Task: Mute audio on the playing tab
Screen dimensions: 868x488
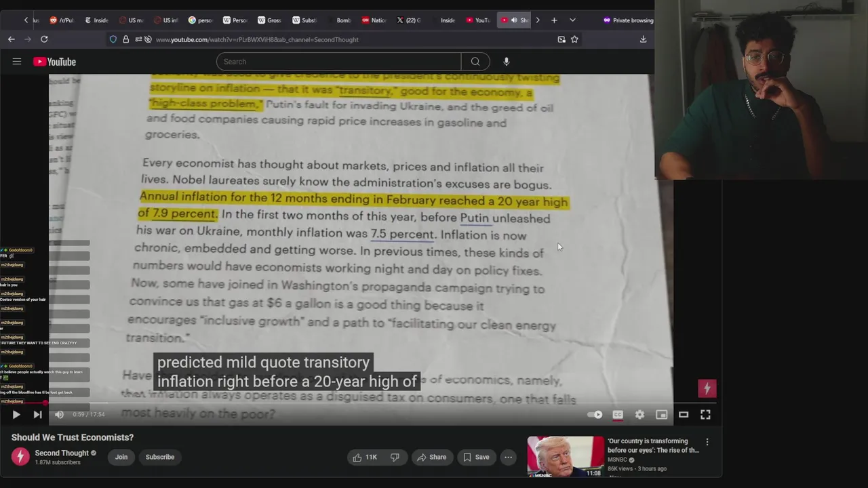Action: coord(514,20)
